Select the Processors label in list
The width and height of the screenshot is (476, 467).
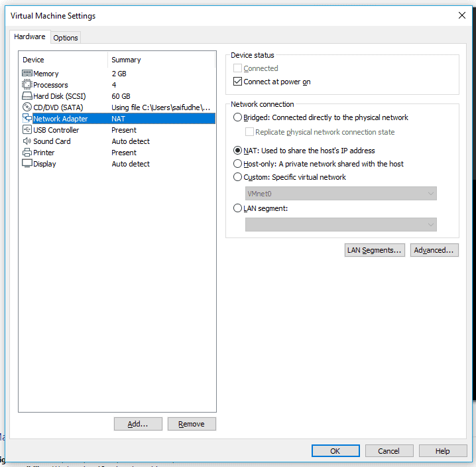click(50, 85)
